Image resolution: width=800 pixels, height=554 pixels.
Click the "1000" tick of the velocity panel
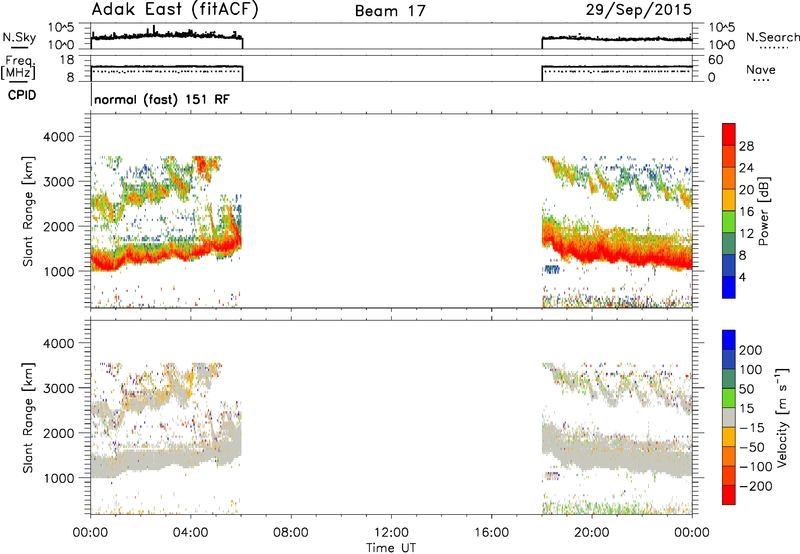coord(58,478)
